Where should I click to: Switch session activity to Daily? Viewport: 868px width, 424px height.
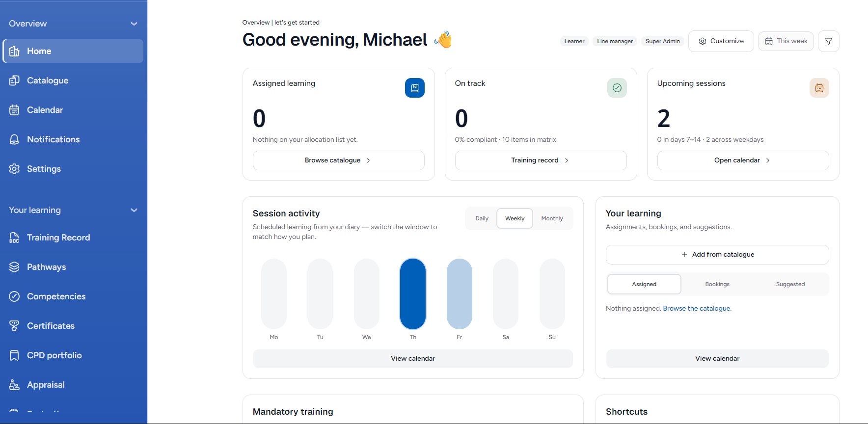482,218
